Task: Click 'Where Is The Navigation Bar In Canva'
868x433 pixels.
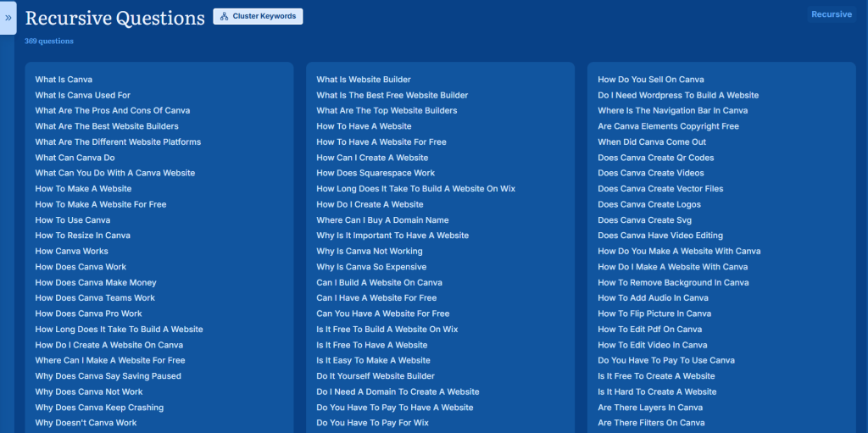Action: tap(672, 111)
